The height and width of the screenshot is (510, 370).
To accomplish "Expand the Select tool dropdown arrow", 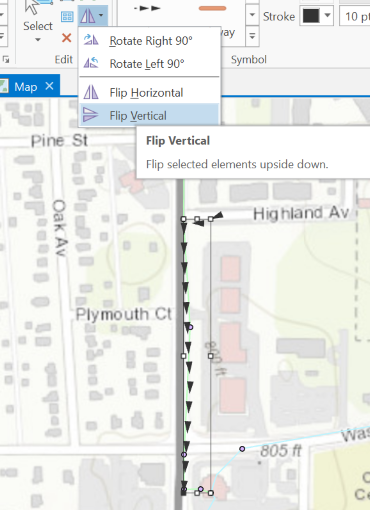I will (x=38, y=40).
